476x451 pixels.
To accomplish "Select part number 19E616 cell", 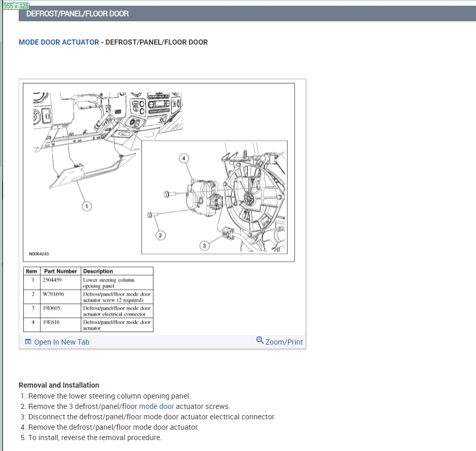I will pos(61,325).
